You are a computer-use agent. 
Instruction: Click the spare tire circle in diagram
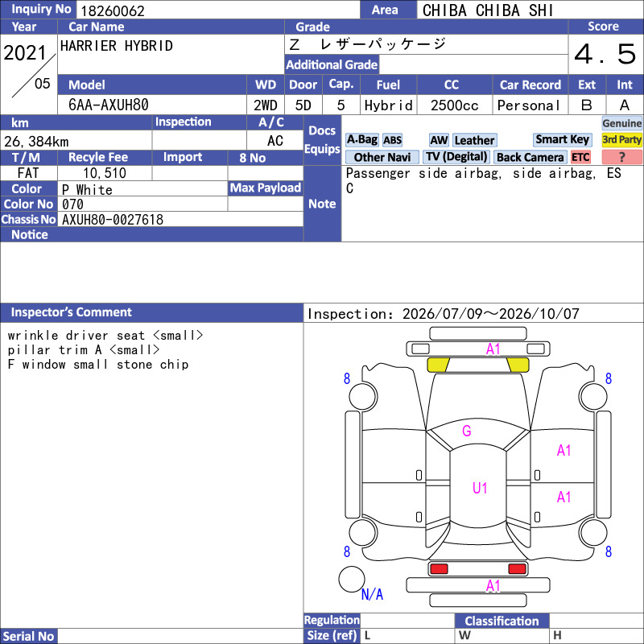(351, 579)
